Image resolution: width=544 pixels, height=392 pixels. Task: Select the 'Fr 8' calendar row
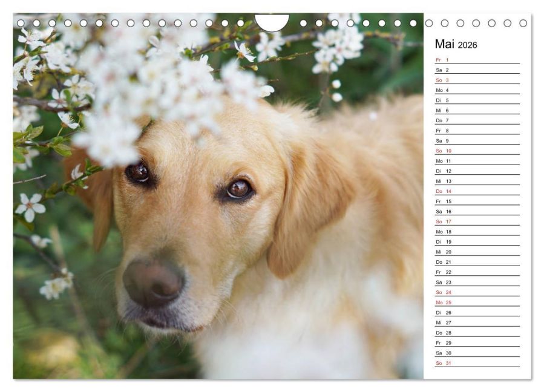(x=477, y=131)
